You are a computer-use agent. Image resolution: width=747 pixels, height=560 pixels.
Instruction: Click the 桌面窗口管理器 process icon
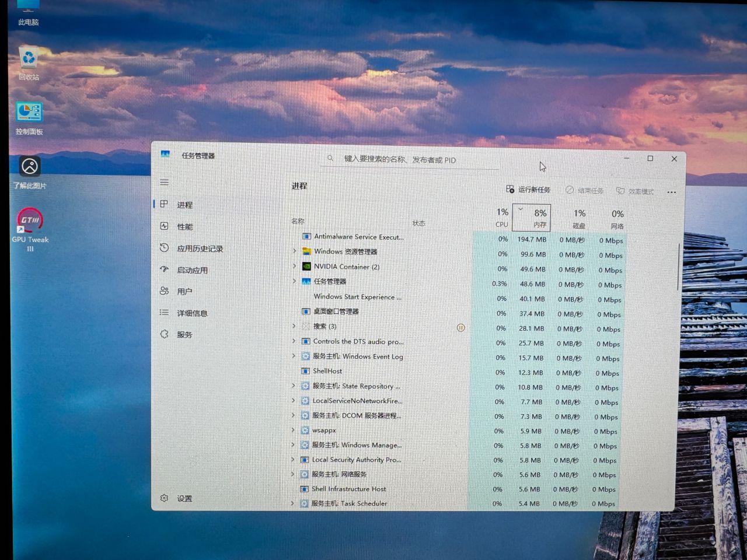click(x=306, y=311)
